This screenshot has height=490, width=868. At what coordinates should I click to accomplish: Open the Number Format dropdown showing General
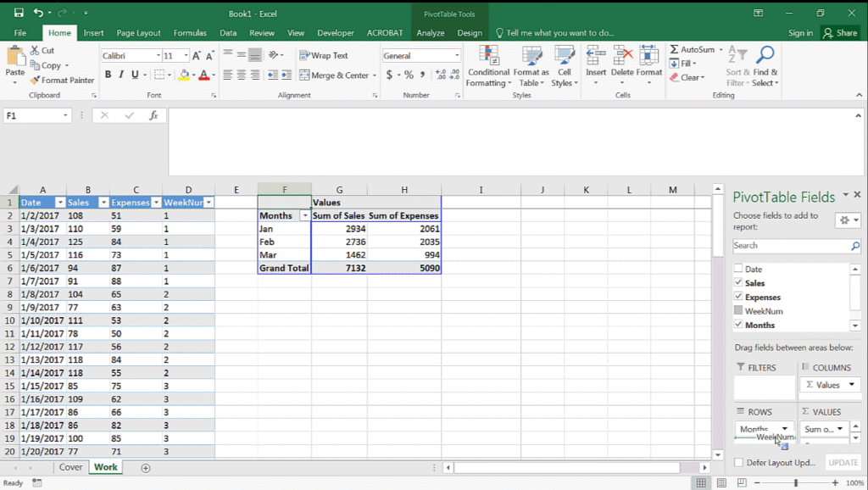tap(457, 56)
